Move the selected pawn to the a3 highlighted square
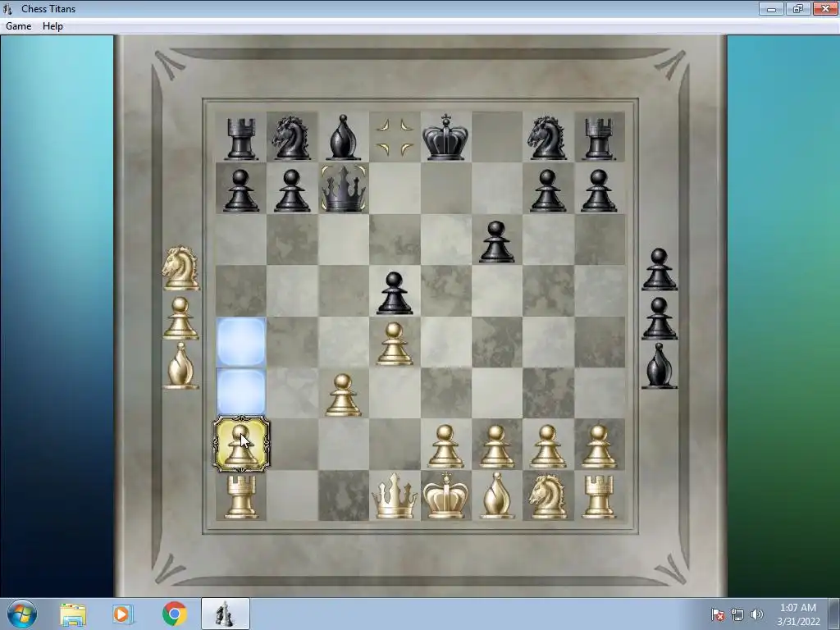Screen dimensions: 840x630 tap(241, 393)
